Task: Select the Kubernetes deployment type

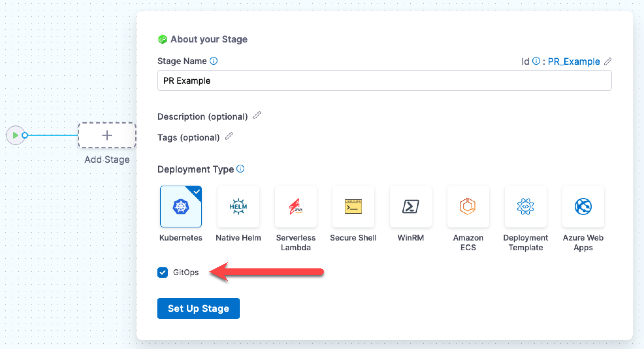Action: [x=181, y=207]
